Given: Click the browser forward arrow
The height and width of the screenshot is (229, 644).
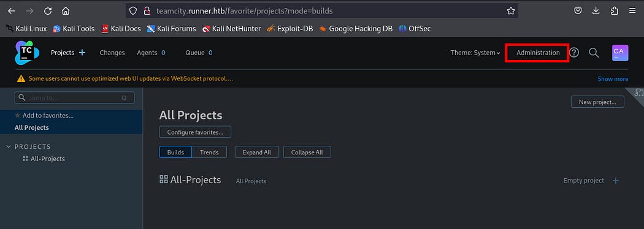Looking at the screenshot, I should [x=29, y=11].
